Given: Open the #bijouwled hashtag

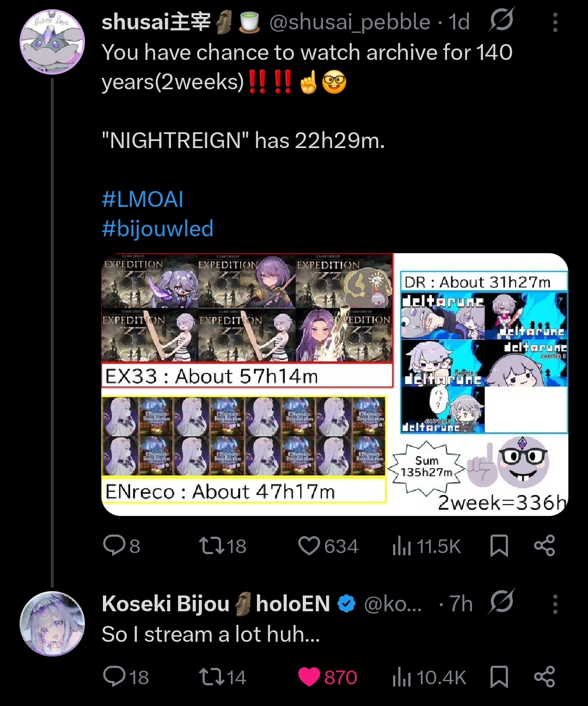Looking at the screenshot, I should click(157, 229).
